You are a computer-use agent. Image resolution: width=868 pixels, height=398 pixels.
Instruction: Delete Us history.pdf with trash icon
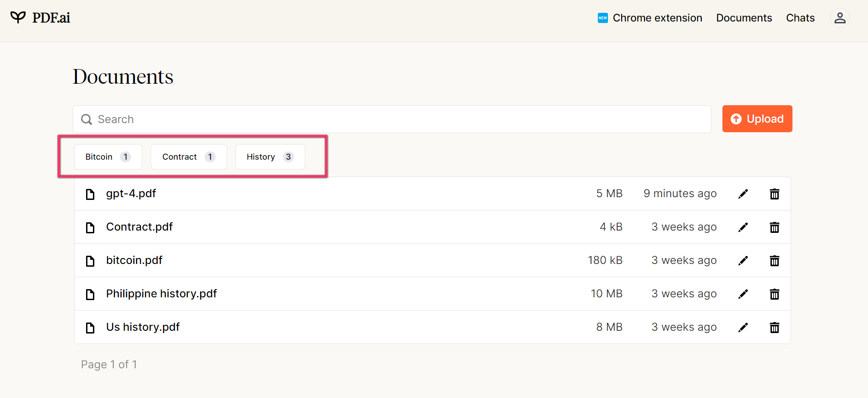point(774,328)
